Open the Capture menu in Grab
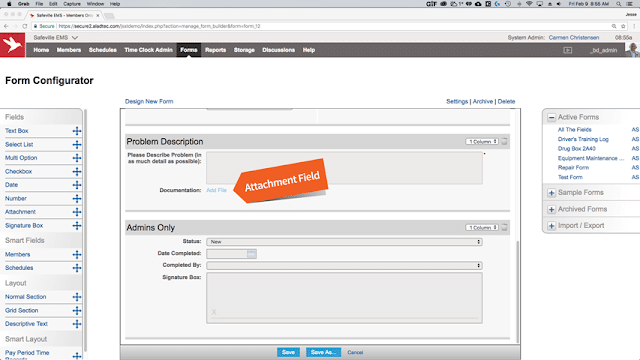 pos(72,4)
